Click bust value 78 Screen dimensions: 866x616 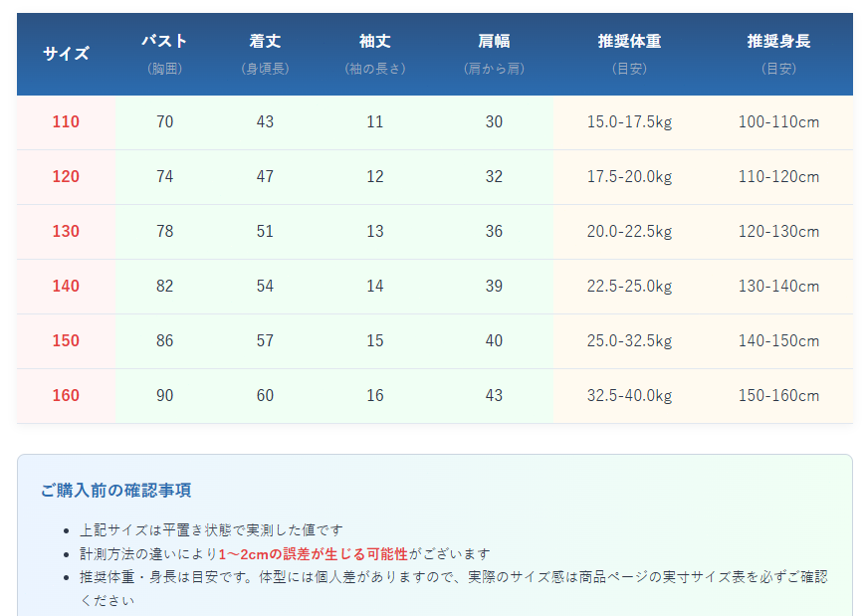(164, 231)
